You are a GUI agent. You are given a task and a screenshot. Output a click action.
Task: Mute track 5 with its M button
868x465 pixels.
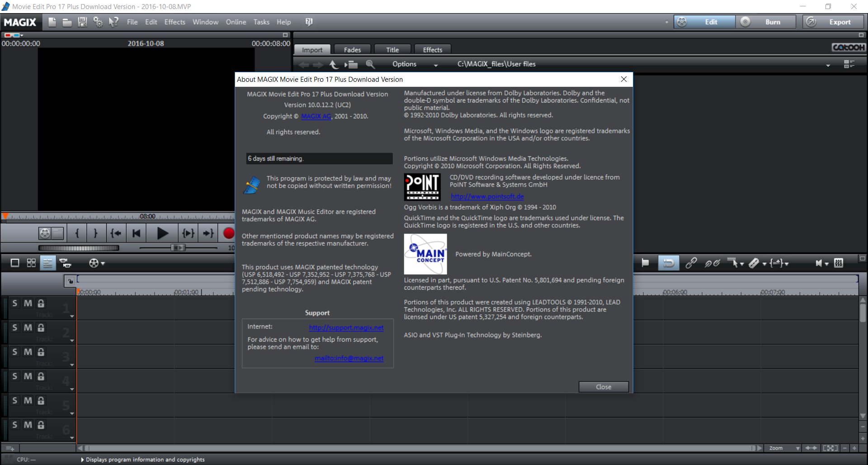(28, 401)
